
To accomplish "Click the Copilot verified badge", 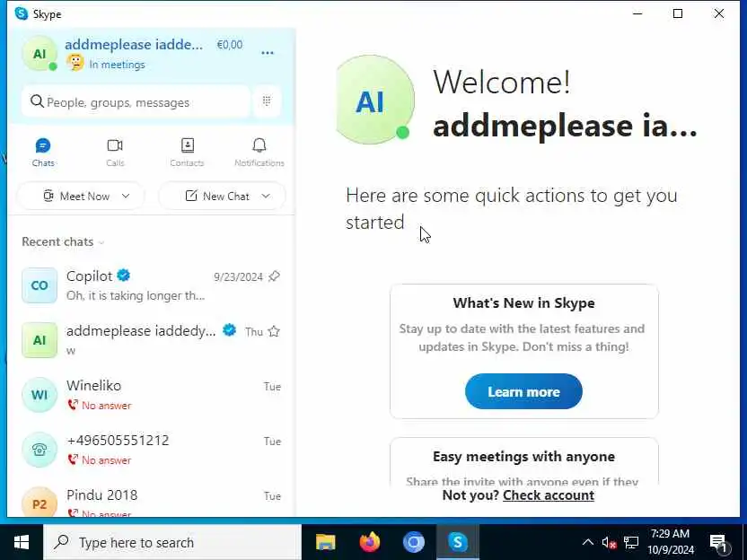I will tap(124, 276).
